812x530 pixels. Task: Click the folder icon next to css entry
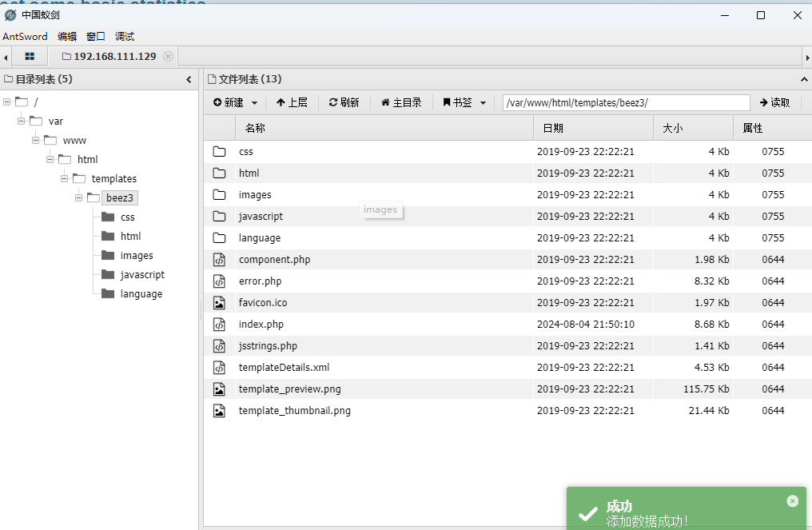point(220,151)
